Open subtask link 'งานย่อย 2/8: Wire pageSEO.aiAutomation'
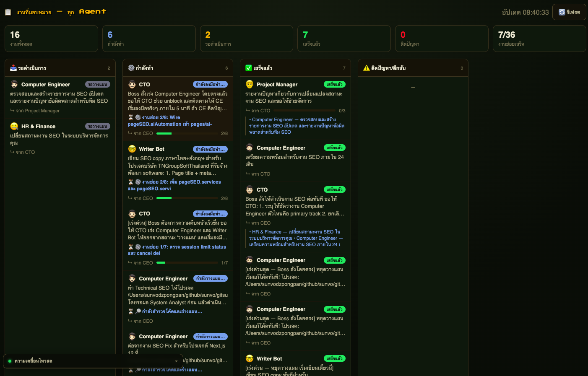This screenshot has height=376, width=588. click(x=170, y=121)
